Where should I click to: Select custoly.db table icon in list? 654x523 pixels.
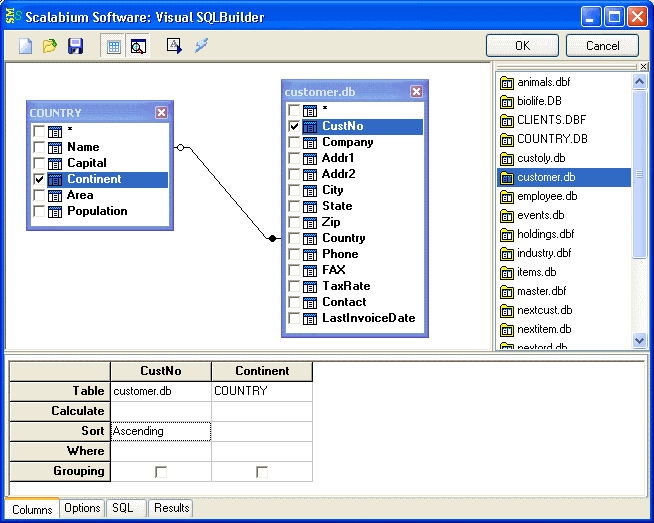tap(507, 158)
